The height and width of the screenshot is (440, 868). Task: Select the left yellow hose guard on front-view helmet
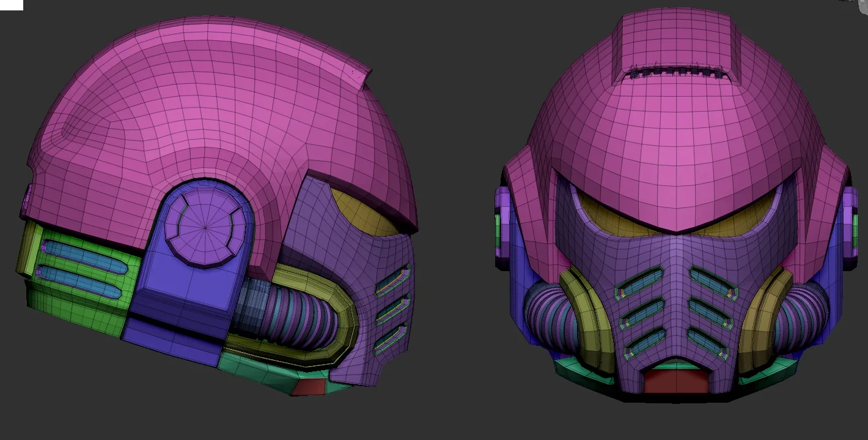pos(587,320)
